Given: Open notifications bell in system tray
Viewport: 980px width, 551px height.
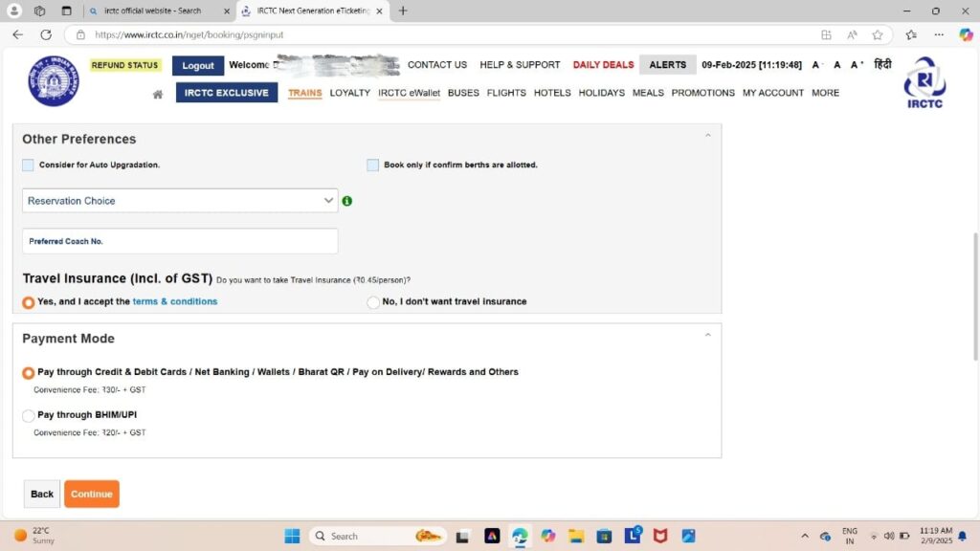Looking at the screenshot, I should 963,536.
